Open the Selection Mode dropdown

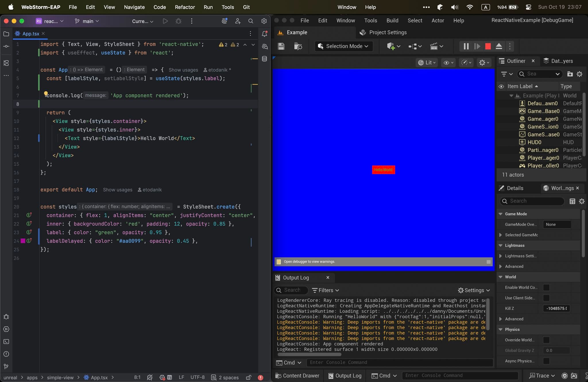[343, 46]
